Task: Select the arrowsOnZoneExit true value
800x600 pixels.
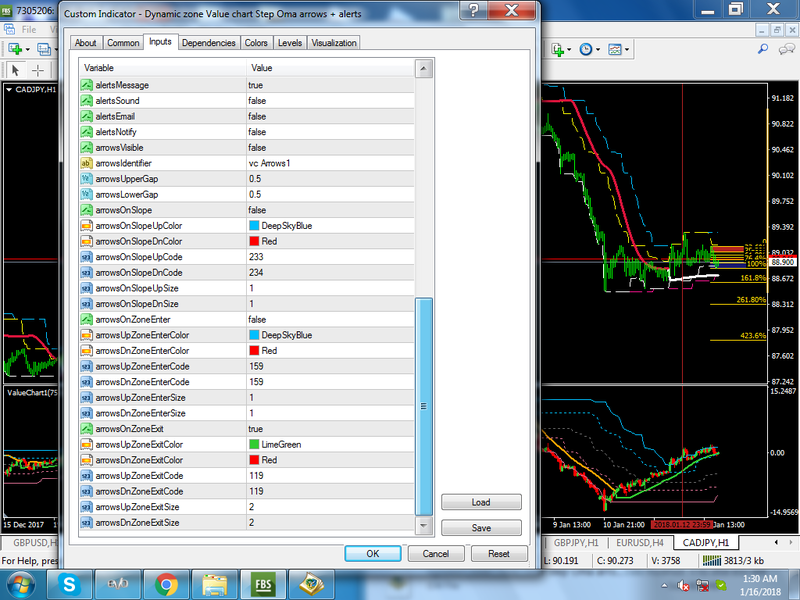Action: point(256,428)
